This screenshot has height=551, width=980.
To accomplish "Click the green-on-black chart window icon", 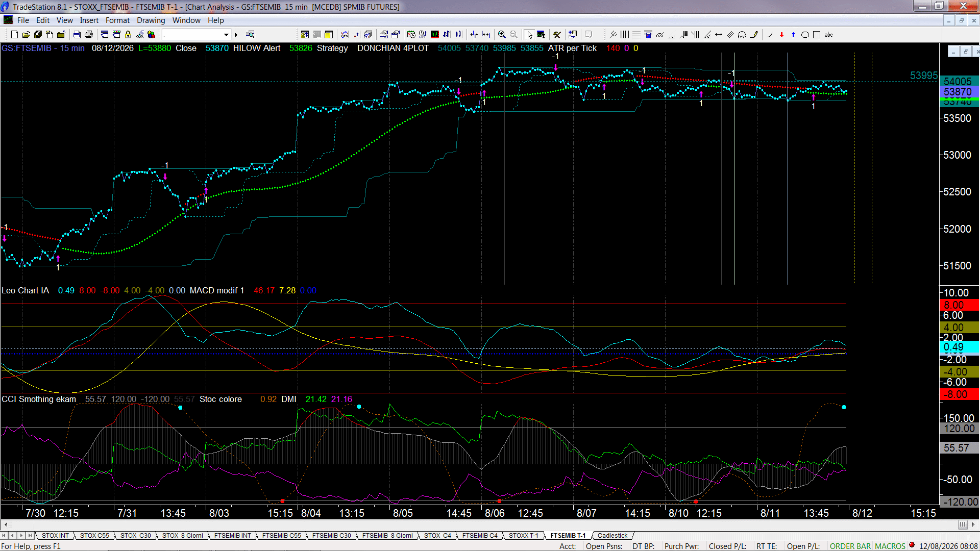I will coord(435,35).
